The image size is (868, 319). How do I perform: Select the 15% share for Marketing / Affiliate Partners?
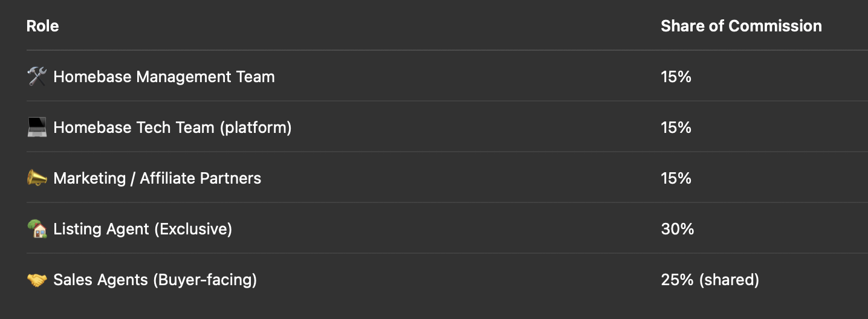(676, 178)
